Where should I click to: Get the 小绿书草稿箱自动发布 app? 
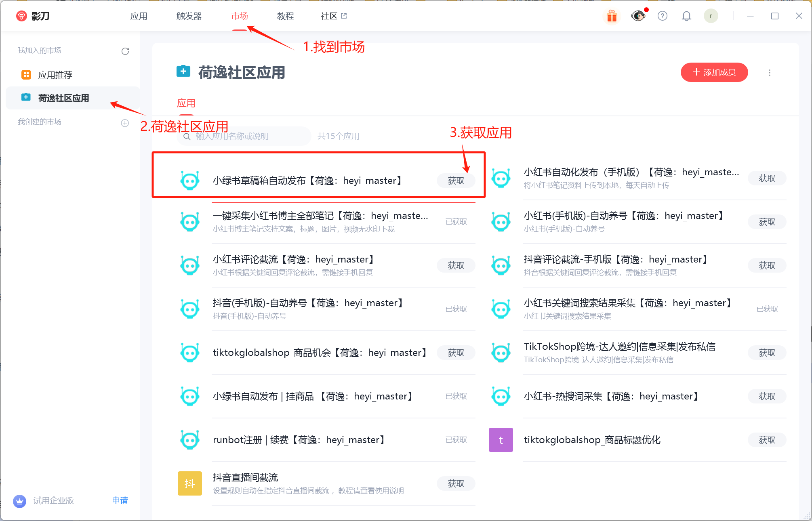(456, 181)
